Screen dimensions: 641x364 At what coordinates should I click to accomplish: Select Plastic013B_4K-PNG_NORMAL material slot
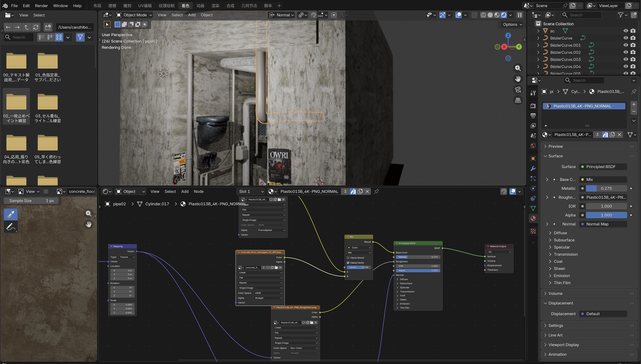[584, 106]
